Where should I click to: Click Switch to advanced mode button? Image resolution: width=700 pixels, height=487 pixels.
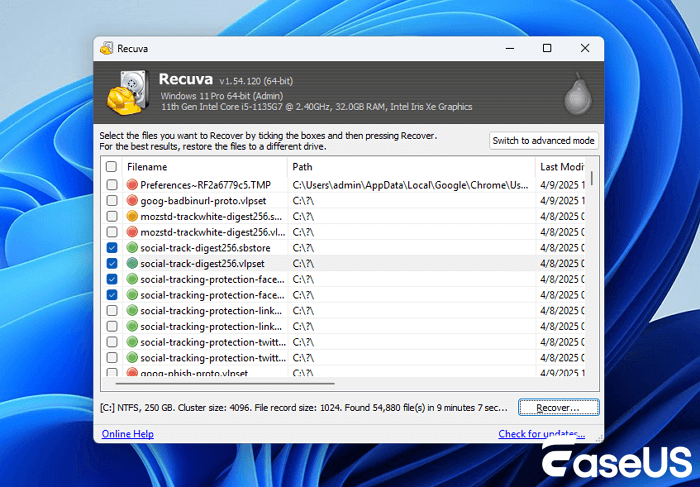click(543, 141)
